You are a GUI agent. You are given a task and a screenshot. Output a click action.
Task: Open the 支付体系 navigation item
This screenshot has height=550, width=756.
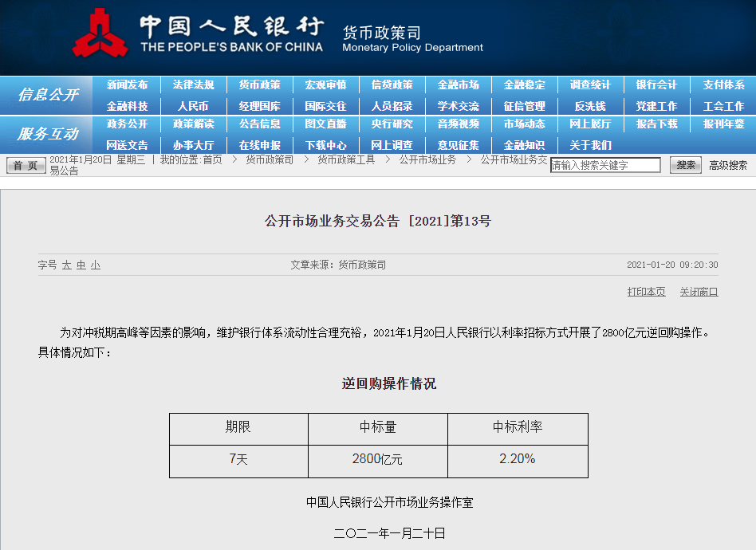coord(723,85)
